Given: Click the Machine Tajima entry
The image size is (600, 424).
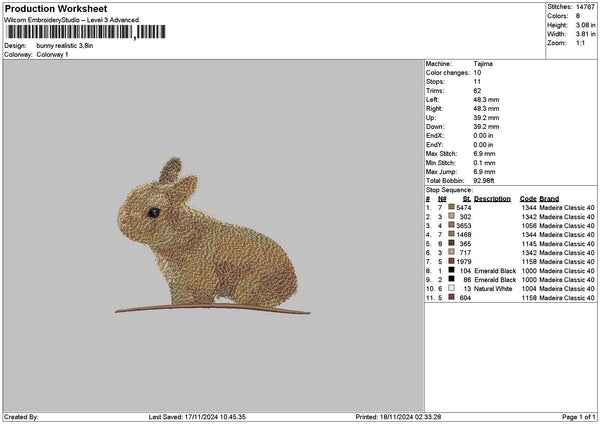Looking at the screenshot, I should point(482,63).
